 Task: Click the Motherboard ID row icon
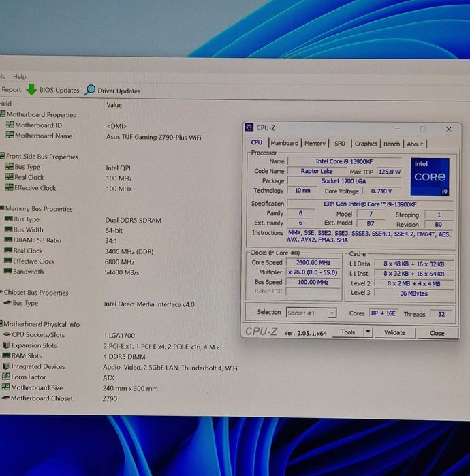click(10, 125)
